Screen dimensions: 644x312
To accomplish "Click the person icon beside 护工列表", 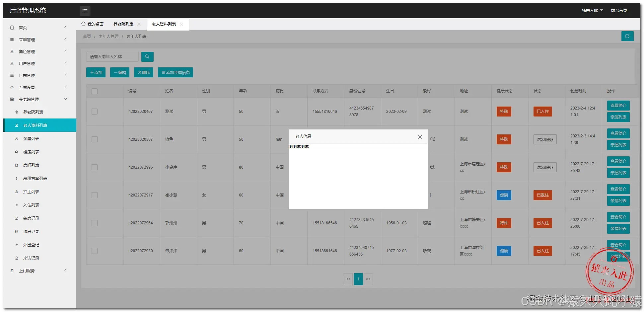I will pos(17,192).
